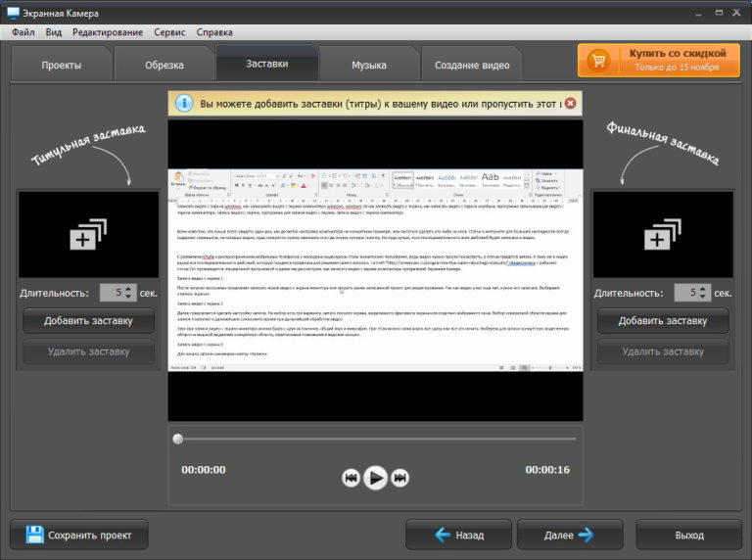Open the Файл menu
This screenshot has height=560, width=752.
click(x=23, y=32)
